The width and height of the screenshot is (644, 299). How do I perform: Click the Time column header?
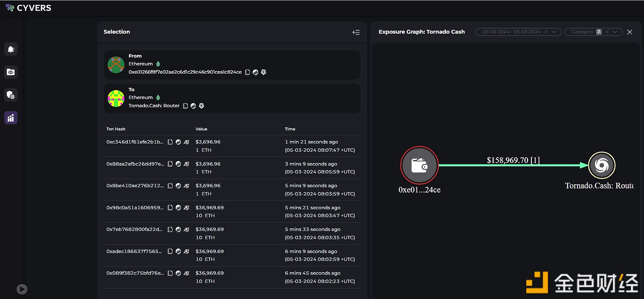click(290, 129)
